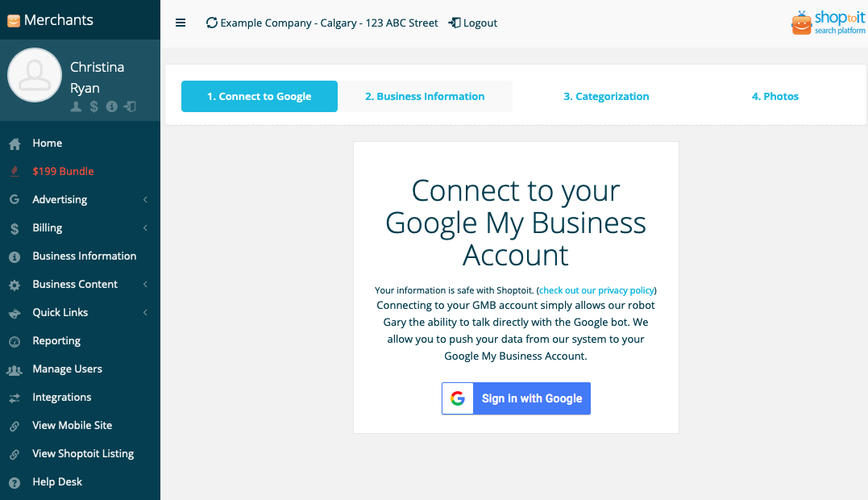The image size is (868, 500).
Task: Expand the Advertising submenu chevron
Action: click(x=145, y=199)
